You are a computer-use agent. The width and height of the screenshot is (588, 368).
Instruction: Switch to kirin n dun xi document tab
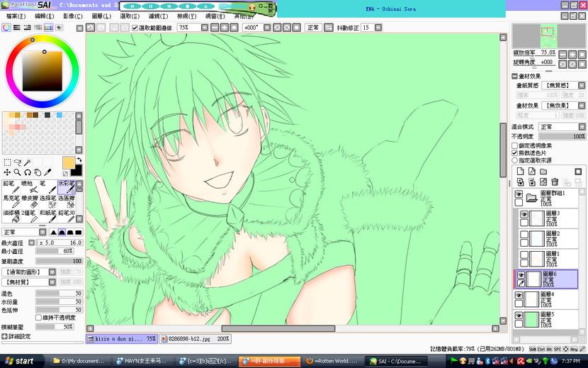click(122, 339)
